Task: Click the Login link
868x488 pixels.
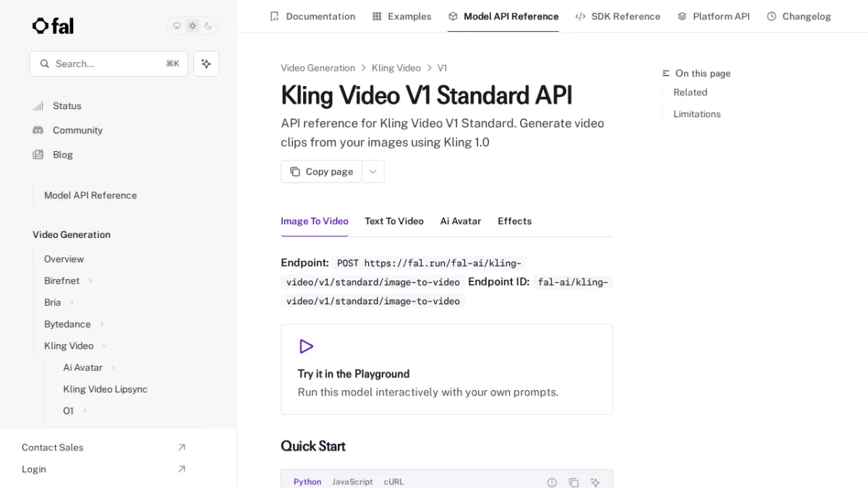Action: (x=103, y=469)
